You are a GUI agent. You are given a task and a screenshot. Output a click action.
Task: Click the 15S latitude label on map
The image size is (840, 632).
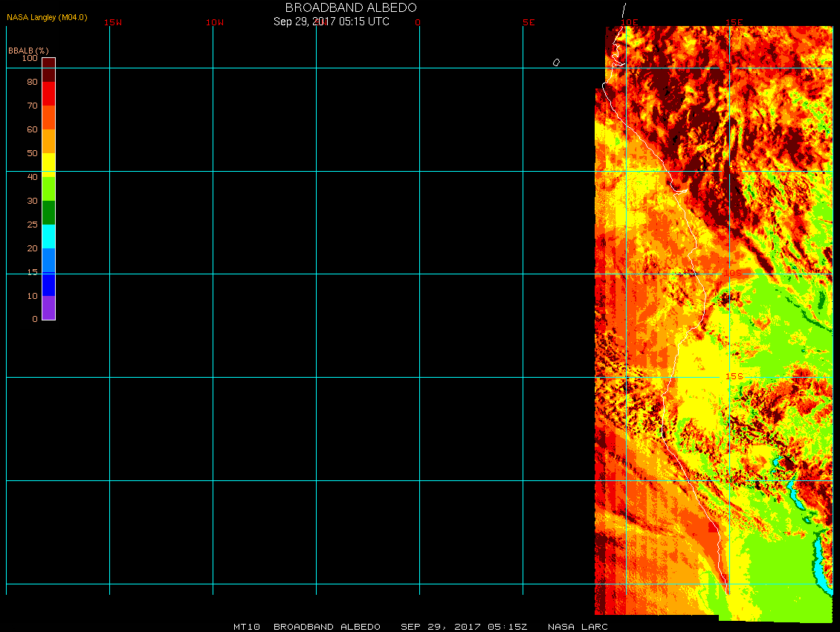click(734, 376)
